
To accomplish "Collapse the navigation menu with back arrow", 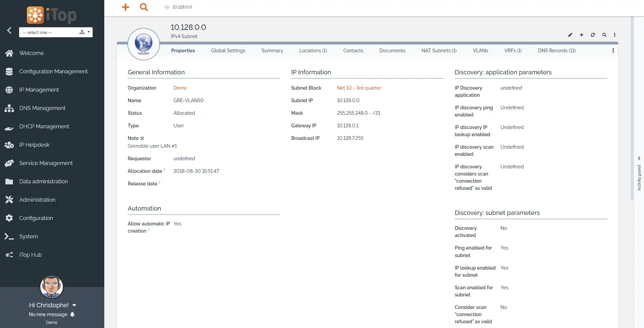I will coord(9,31).
